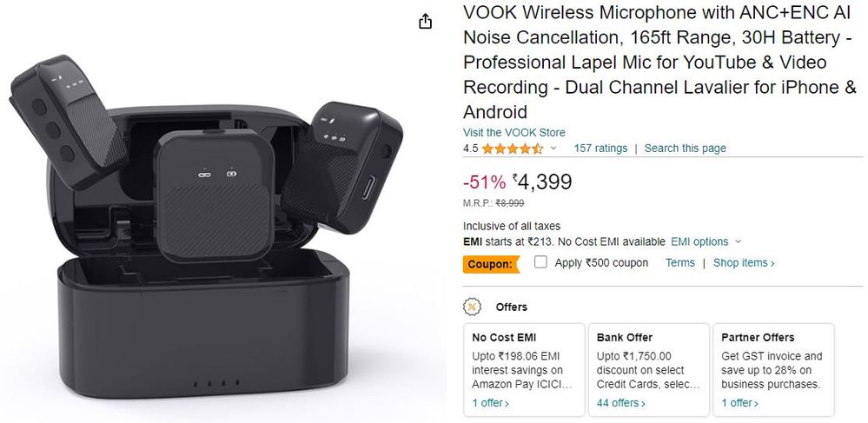Open the Bank Offer card
This screenshot has height=423, width=868.
(x=648, y=370)
